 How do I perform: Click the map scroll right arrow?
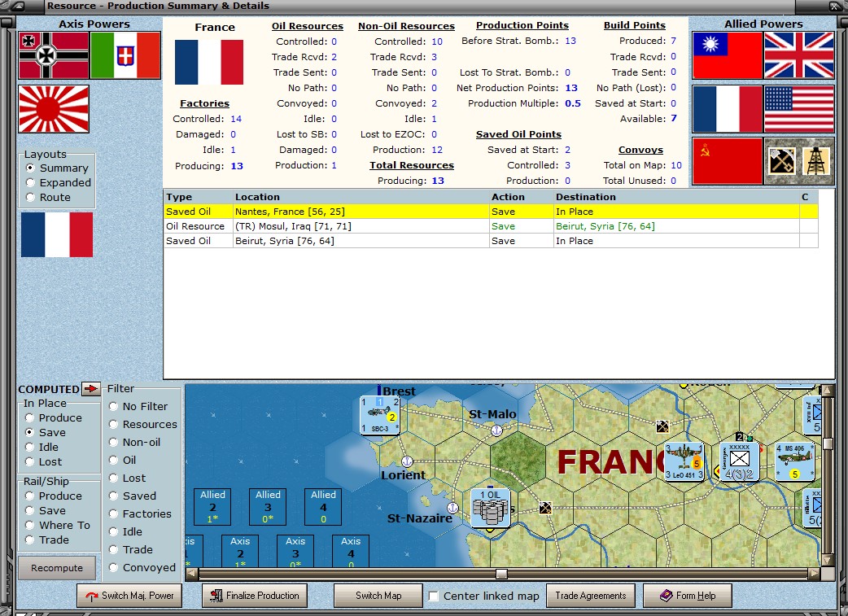click(x=814, y=574)
